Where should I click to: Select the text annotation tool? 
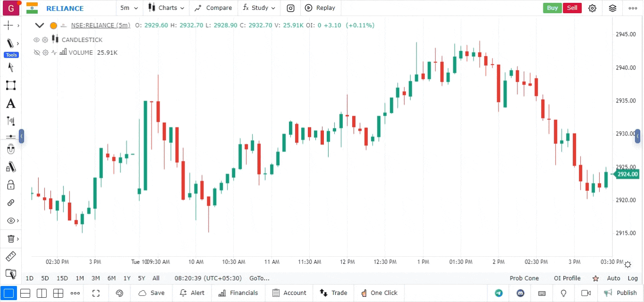[10, 103]
